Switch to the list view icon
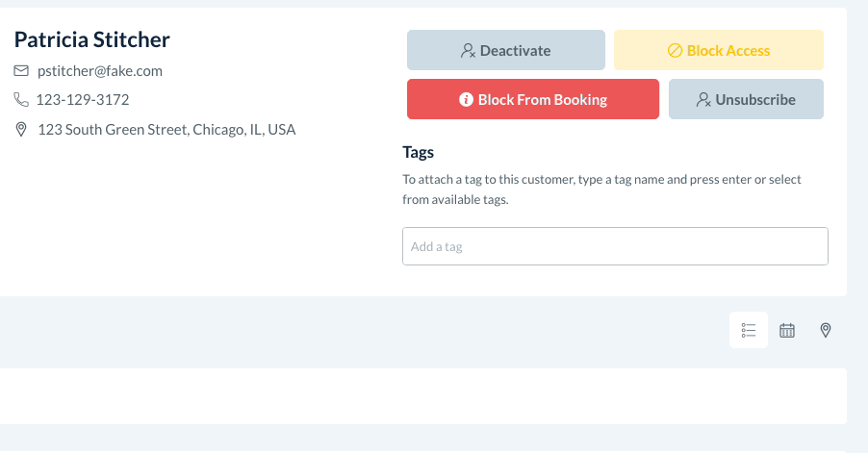The height and width of the screenshot is (453, 868). point(749,331)
